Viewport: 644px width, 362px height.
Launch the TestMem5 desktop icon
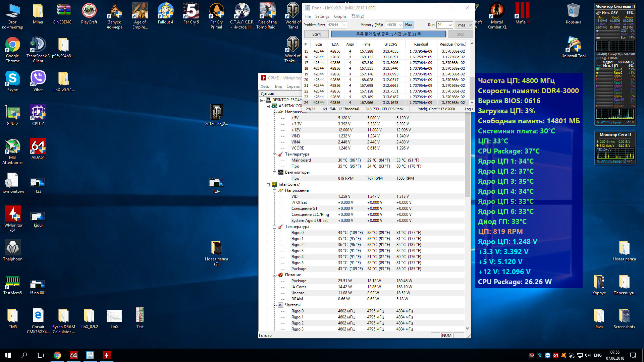tap(12, 282)
